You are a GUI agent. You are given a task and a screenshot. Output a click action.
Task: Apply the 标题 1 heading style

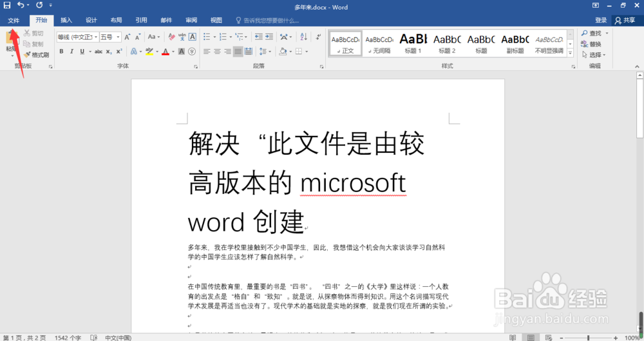point(413,43)
